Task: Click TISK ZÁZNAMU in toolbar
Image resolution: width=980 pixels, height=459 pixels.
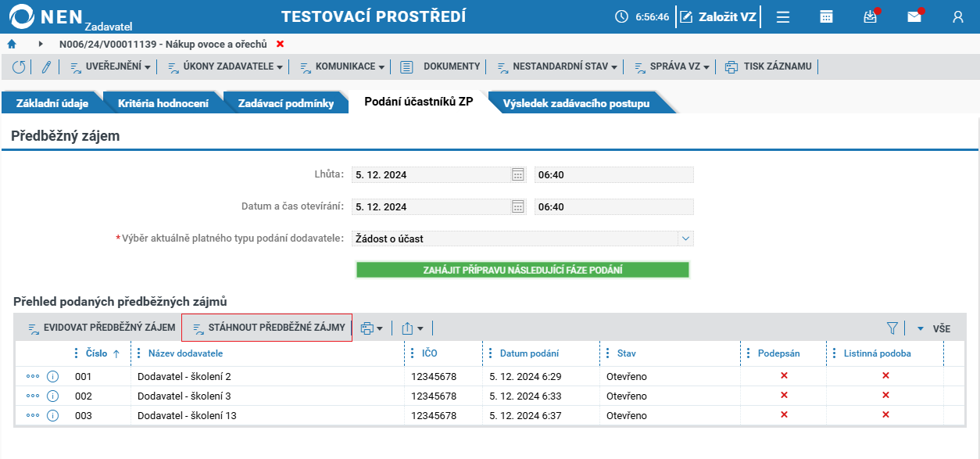Action: (x=769, y=67)
